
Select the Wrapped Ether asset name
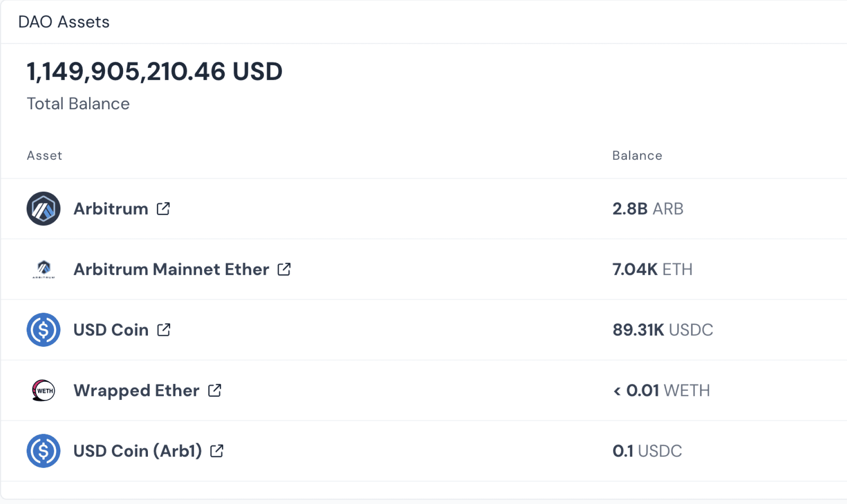coord(136,390)
